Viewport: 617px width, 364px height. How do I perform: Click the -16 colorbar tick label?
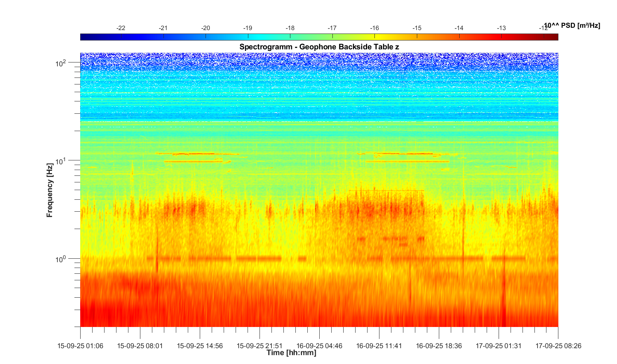point(374,28)
